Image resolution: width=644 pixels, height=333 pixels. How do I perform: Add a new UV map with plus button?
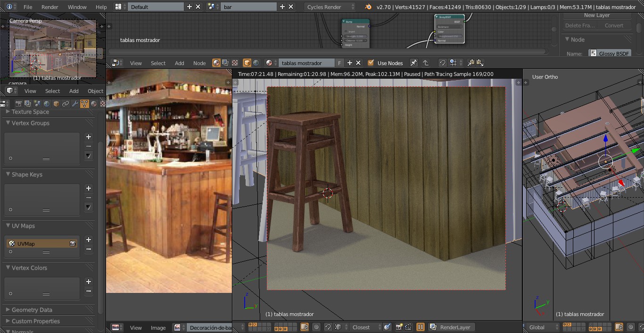click(x=88, y=240)
